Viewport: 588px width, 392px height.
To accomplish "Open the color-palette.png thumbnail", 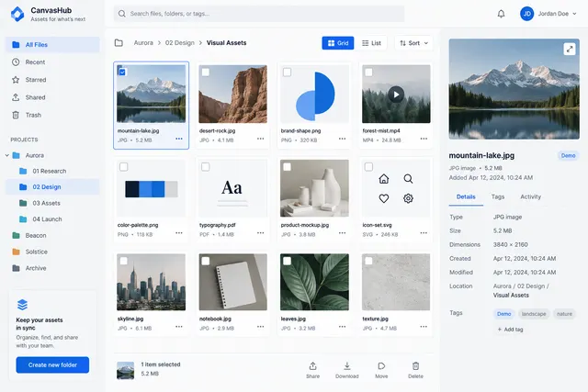I will (151, 189).
